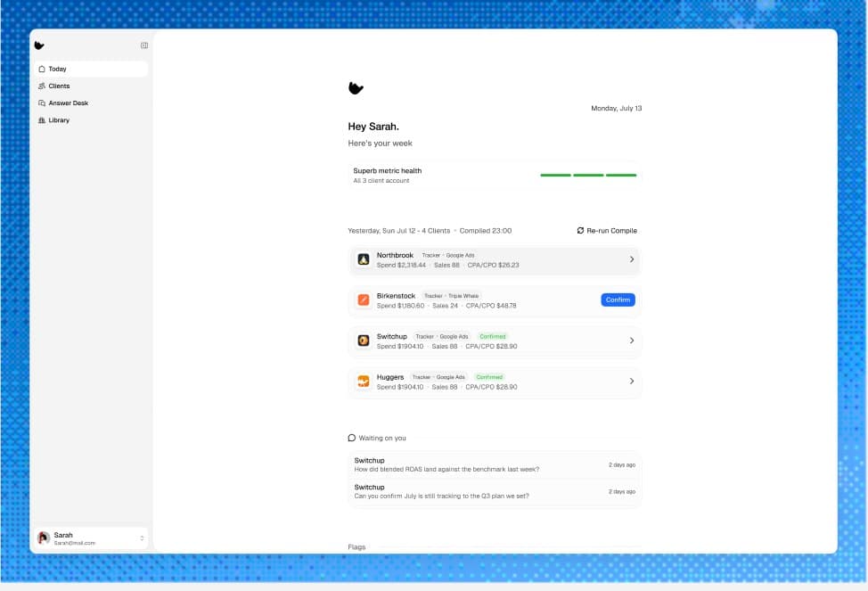Go to Clients in the sidebar
Viewport: 868px width, 591px height.
pos(91,86)
